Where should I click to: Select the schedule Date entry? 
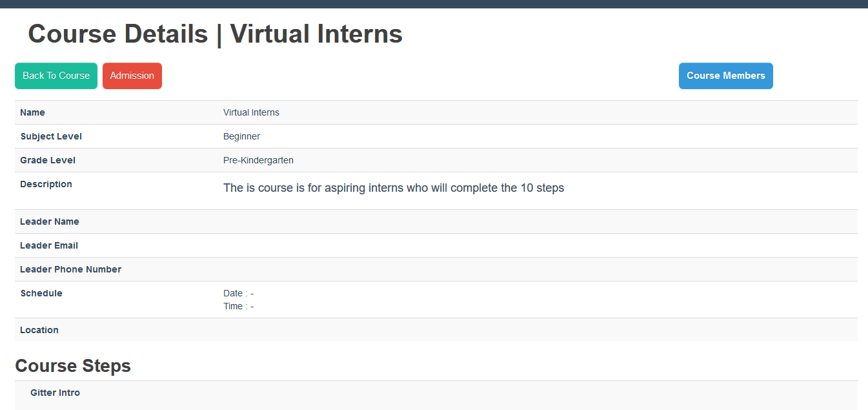click(x=238, y=293)
